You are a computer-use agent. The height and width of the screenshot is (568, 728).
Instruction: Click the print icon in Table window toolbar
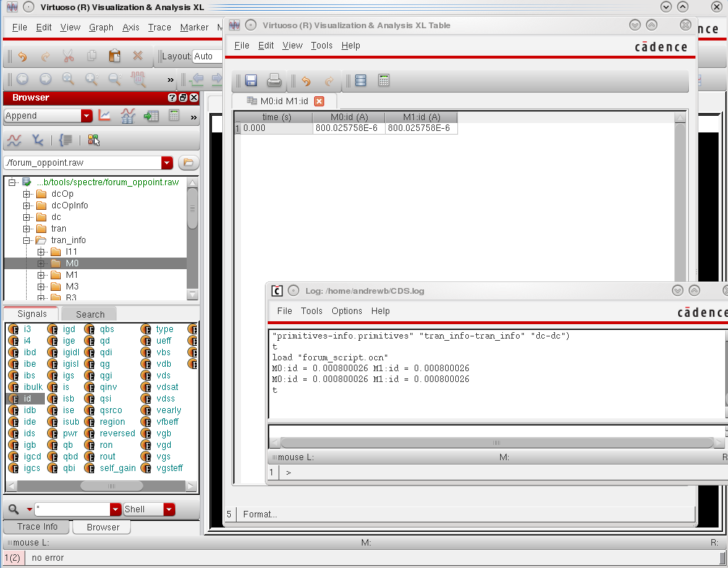pos(274,81)
